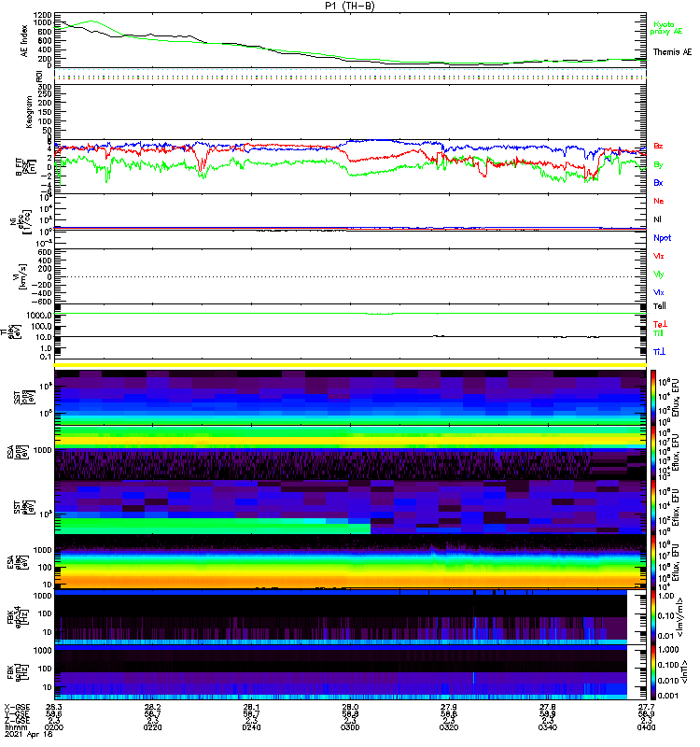
Task: Click the ESA electrons Eflux color bar
Action: click(x=653, y=562)
